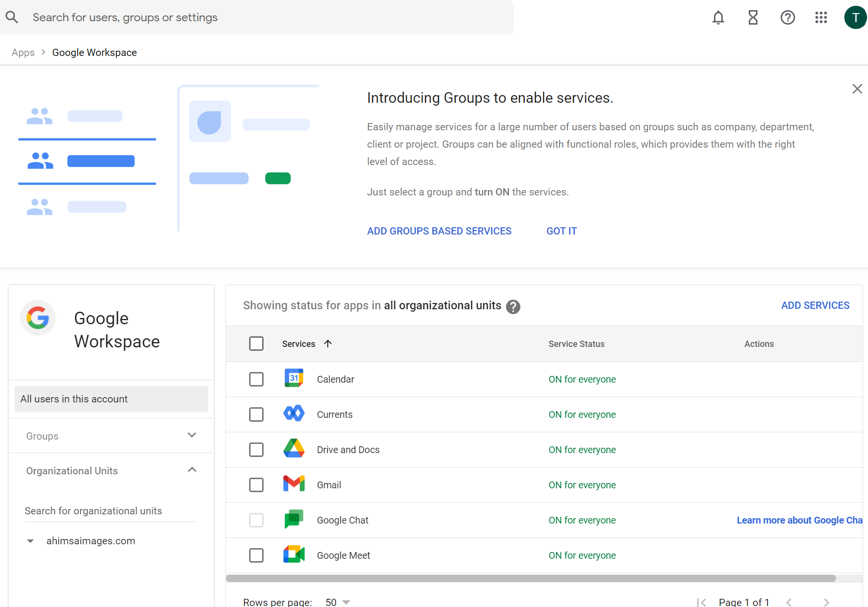The height and width of the screenshot is (607, 868).
Task: Open the Google apps grid
Action: (821, 17)
